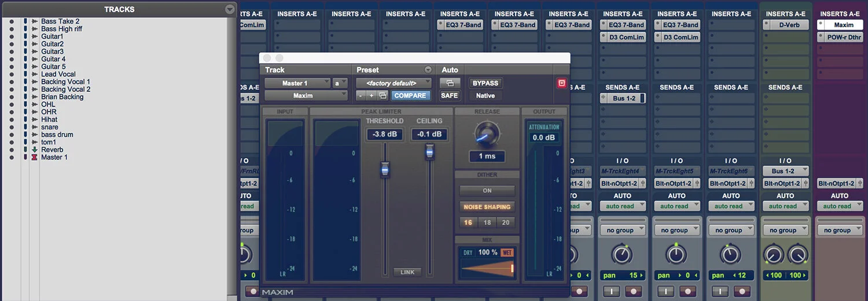Click the pan knob above pan 15 readout
This screenshot has height=301, width=868.
pyautogui.click(x=622, y=254)
